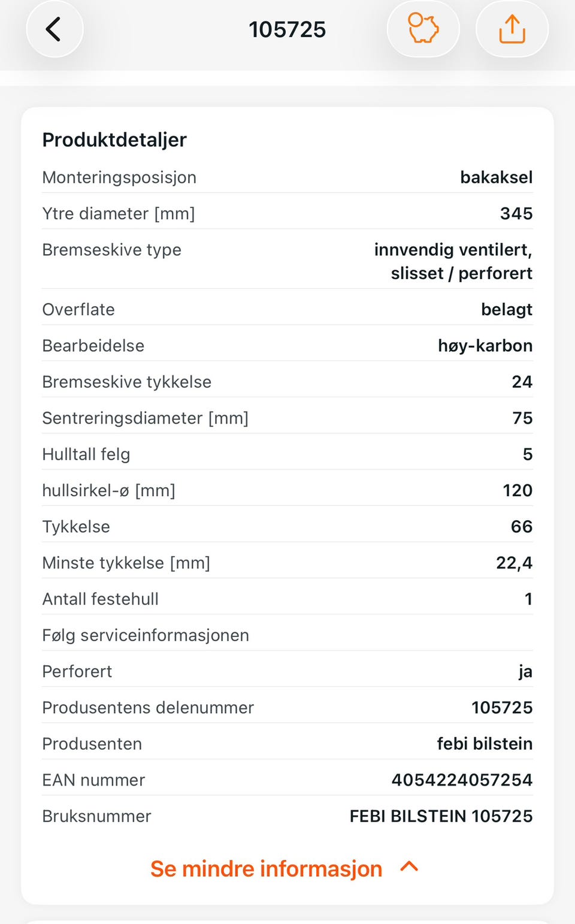This screenshot has width=575, height=924.
Task: Select Sentreringsdiameter value 75
Action: 522,418
